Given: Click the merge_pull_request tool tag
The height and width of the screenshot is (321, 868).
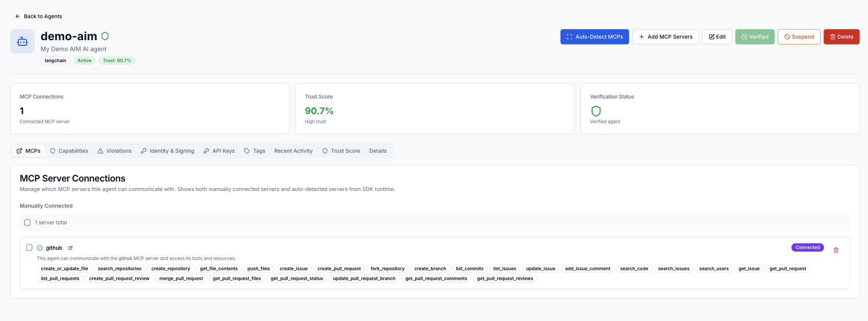Looking at the screenshot, I should (181, 279).
